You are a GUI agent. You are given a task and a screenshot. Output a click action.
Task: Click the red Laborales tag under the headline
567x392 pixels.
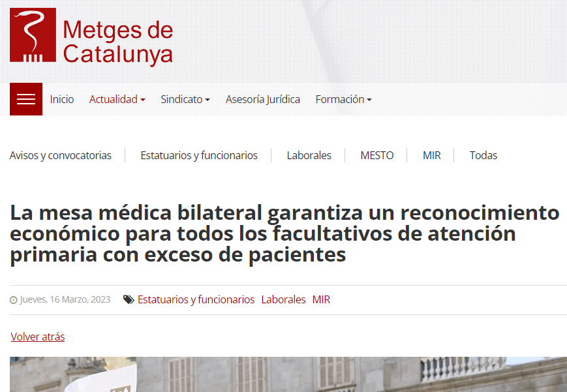[x=283, y=300]
